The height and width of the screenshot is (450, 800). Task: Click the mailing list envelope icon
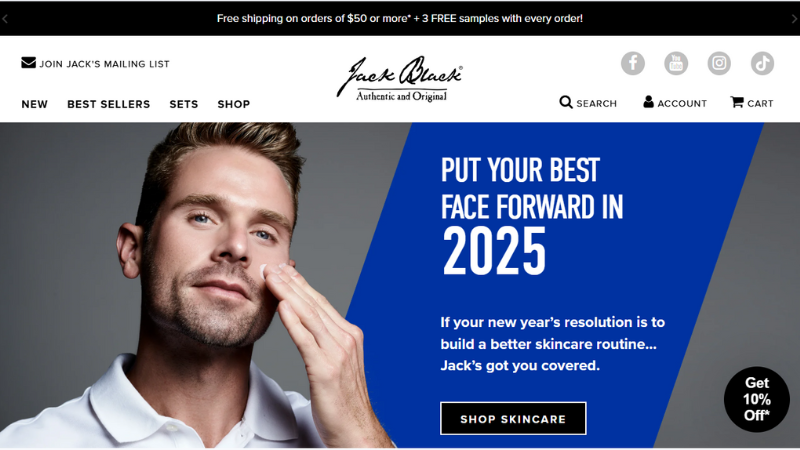(x=29, y=62)
